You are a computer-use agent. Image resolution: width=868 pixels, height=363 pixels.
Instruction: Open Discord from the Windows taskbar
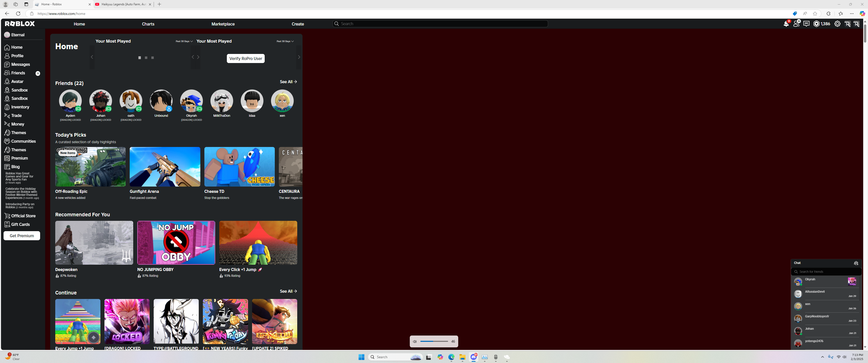click(x=474, y=357)
